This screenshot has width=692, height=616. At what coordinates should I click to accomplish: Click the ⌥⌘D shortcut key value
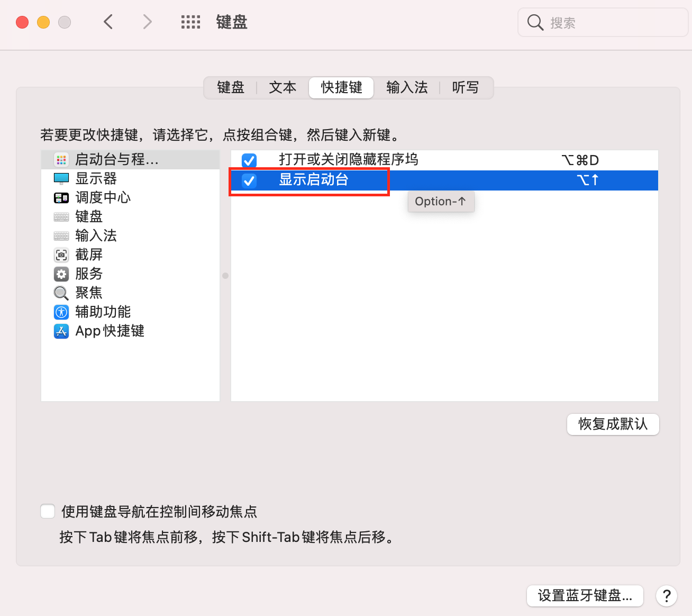pos(580,160)
